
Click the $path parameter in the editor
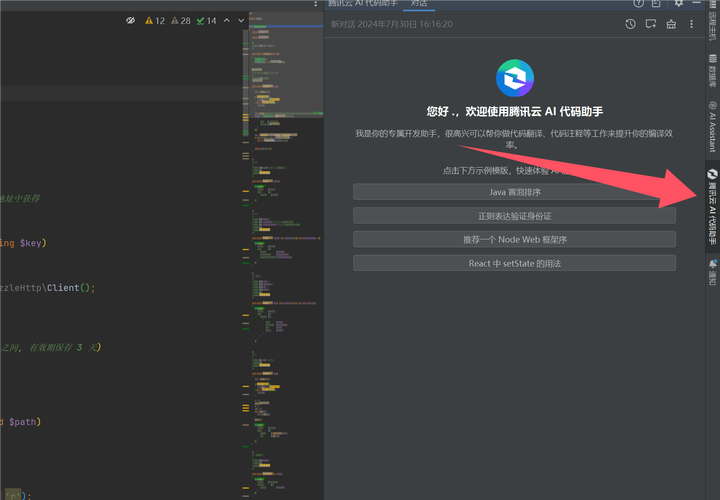pyautogui.click(x=23, y=421)
